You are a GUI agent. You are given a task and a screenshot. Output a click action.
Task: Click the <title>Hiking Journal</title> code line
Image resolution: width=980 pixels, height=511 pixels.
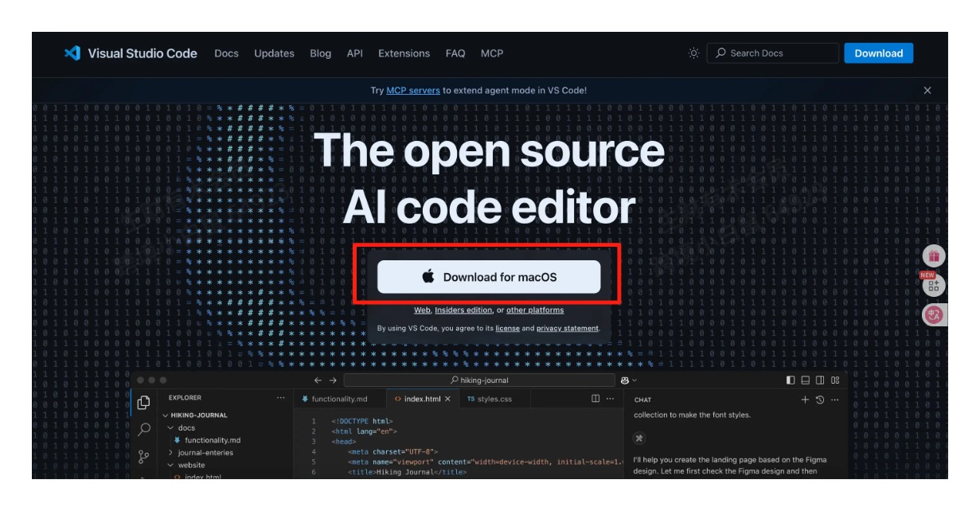[x=407, y=472]
